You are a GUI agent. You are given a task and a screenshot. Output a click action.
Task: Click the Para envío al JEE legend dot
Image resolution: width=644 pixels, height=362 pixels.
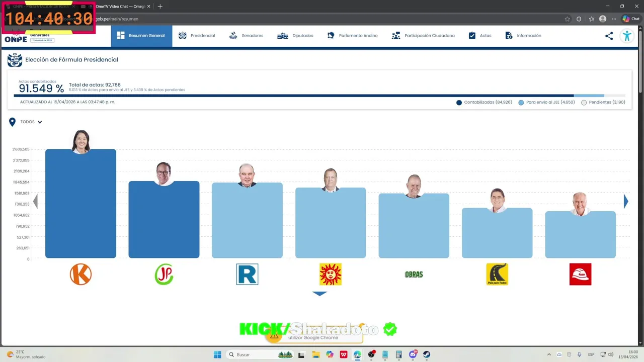click(521, 103)
